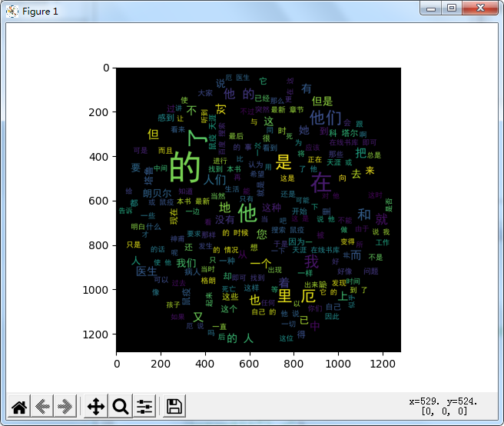Viewport: 504px width, 426px height.
Task: Go forward to the next view
Action: pos(65,406)
